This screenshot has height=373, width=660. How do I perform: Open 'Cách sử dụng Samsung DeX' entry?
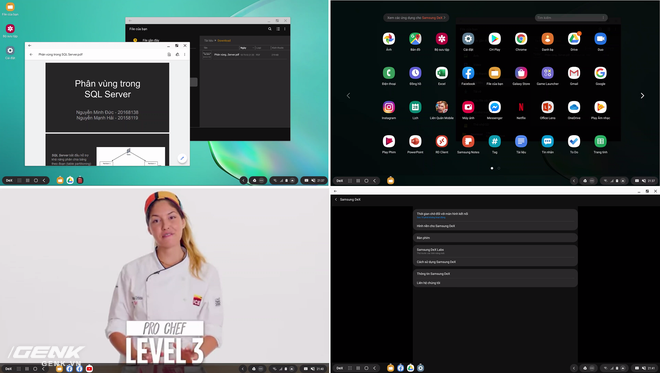(x=495, y=262)
